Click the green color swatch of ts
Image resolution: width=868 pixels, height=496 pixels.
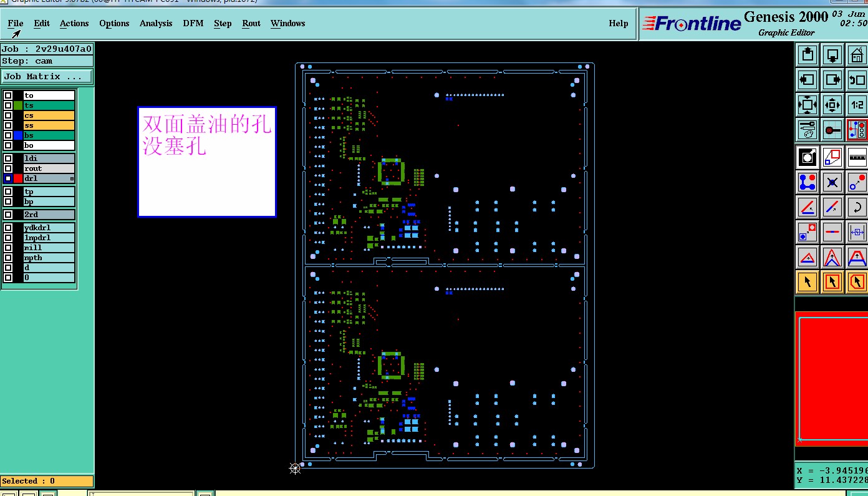click(x=18, y=105)
